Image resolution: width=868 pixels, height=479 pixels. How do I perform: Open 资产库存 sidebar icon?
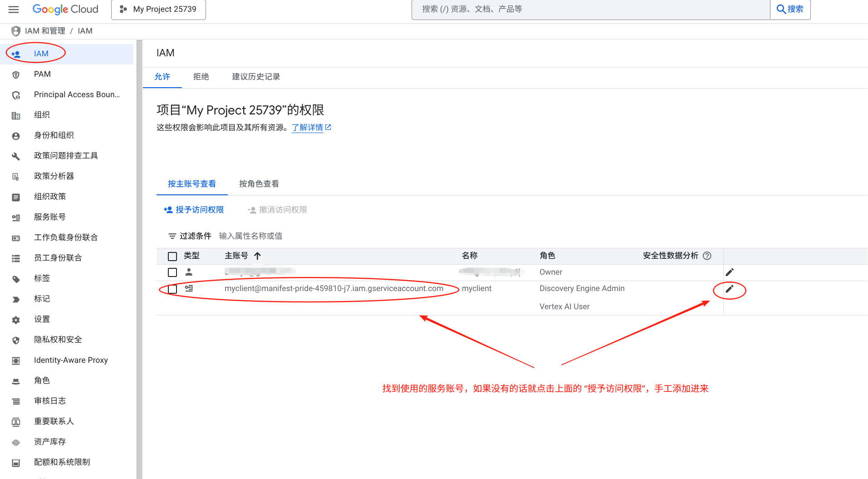16,442
